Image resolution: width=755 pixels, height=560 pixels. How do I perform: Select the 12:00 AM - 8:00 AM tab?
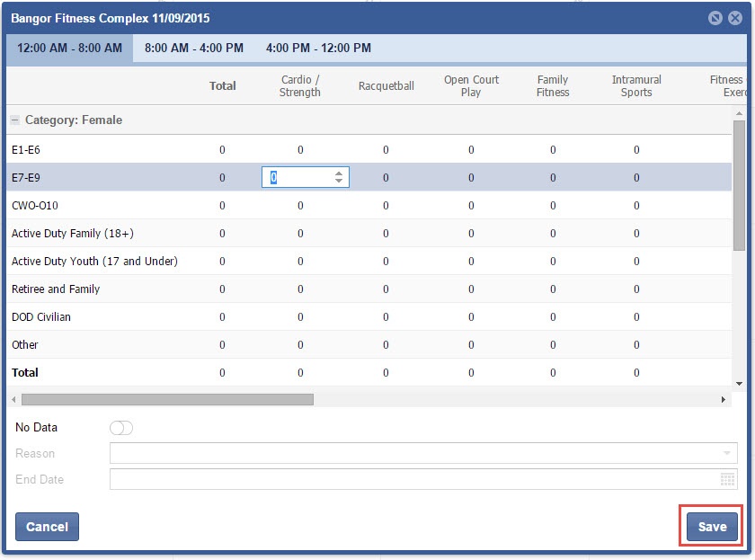[69, 49]
